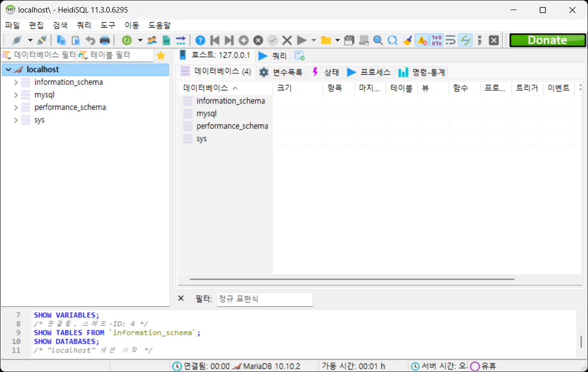The height and width of the screenshot is (372, 588).
Task: Open the session manager connect icon
Action: (x=17, y=40)
